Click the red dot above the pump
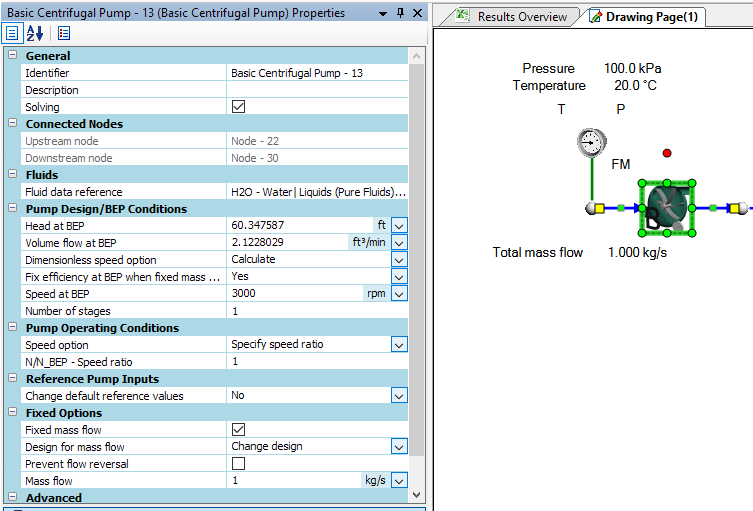The height and width of the screenshot is (511, 753). tap(668, 153)
